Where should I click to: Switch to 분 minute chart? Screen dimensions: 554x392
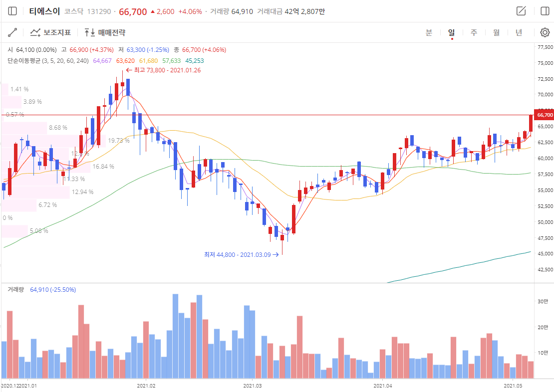(x=429, y=32)
